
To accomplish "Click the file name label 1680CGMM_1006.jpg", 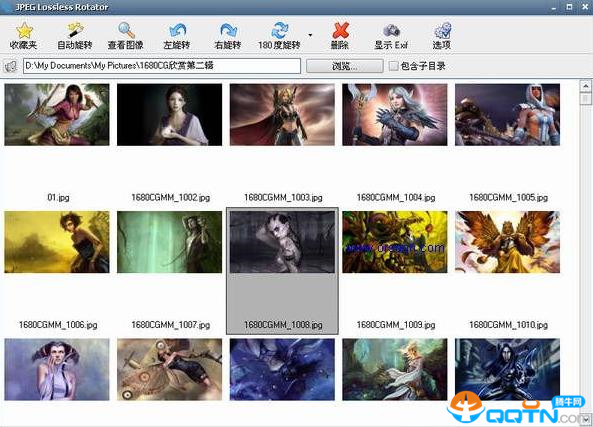I will 58,325.
